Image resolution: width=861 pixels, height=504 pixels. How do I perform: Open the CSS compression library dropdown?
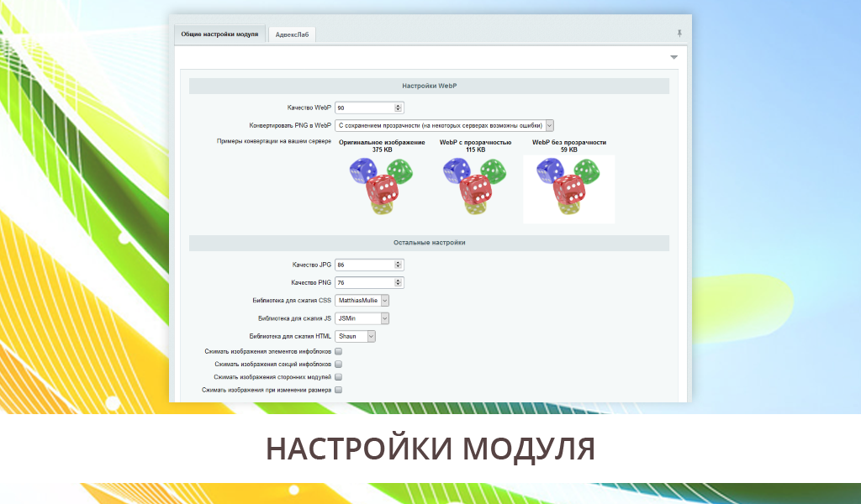pyautogui.click(x=362, y=300)
